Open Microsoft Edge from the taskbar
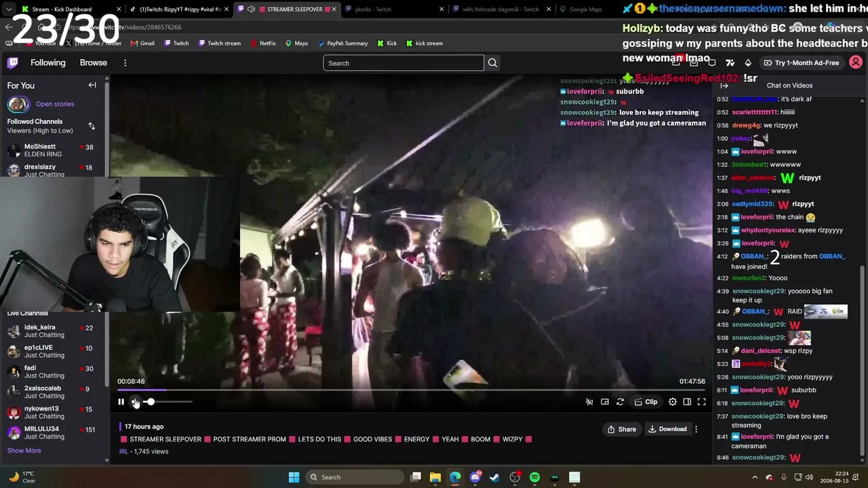Viewport: 868px width, 488px height. point(455,477)
